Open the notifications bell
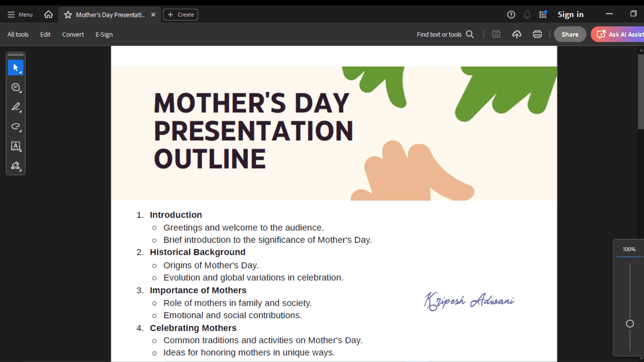This screenshot has width=644, height=362. click(x=527, y=15)
